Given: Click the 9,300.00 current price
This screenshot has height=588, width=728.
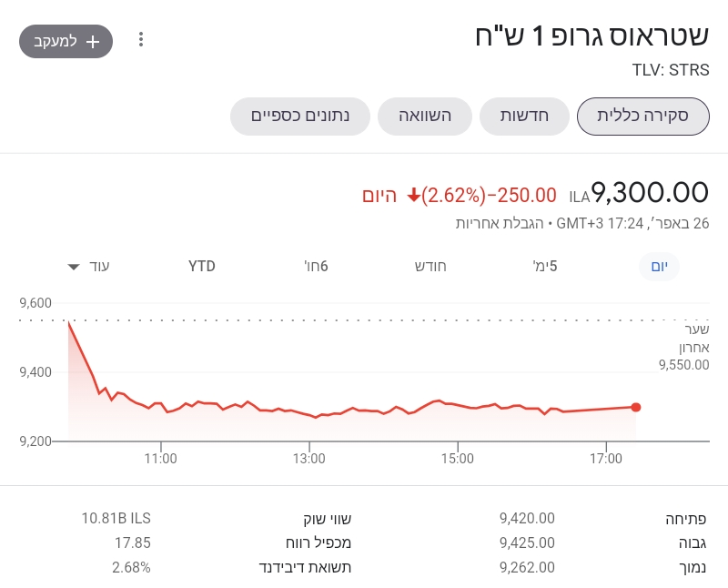Looking at the screenshot, I should pos(650,193).
